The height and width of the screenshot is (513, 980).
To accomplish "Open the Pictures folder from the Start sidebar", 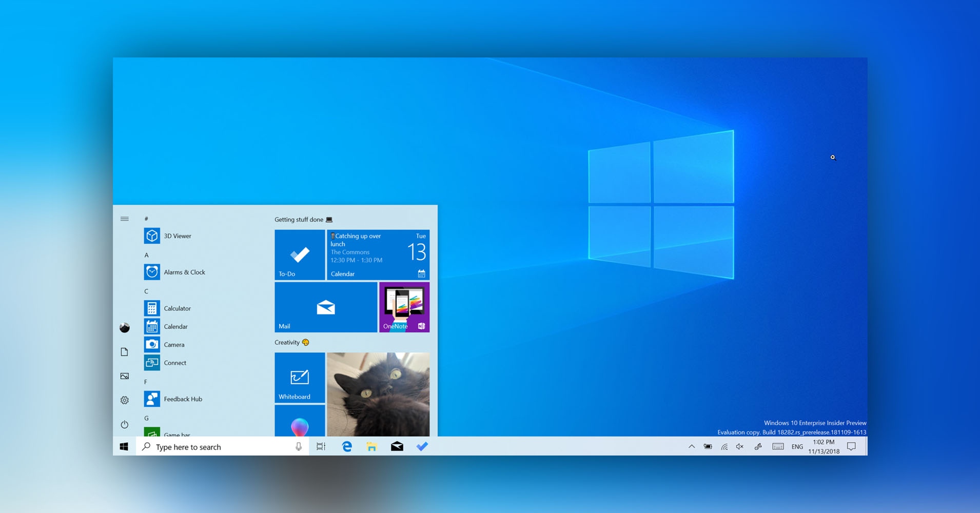I will click(124, 376).
